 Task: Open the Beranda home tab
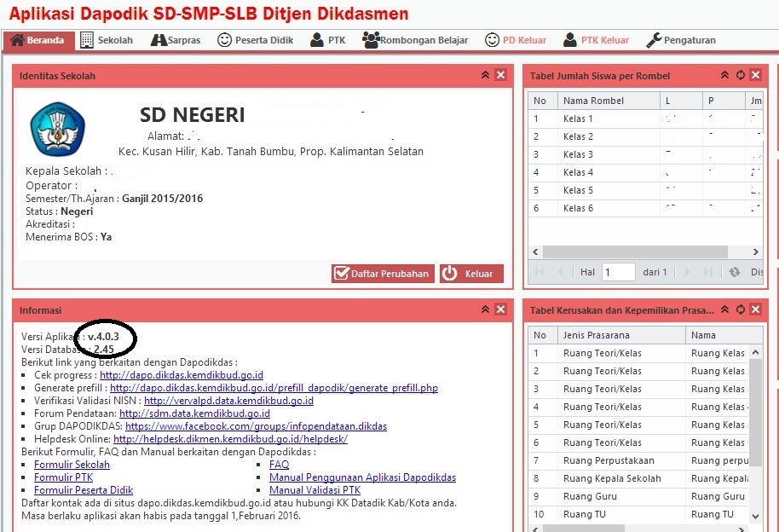pos(38,40)
